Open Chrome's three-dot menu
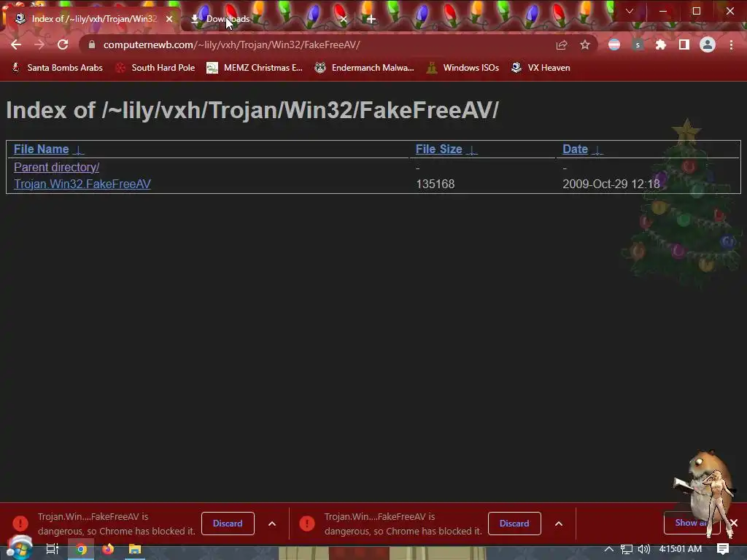747x560 pixels. [x=731, y=44]
